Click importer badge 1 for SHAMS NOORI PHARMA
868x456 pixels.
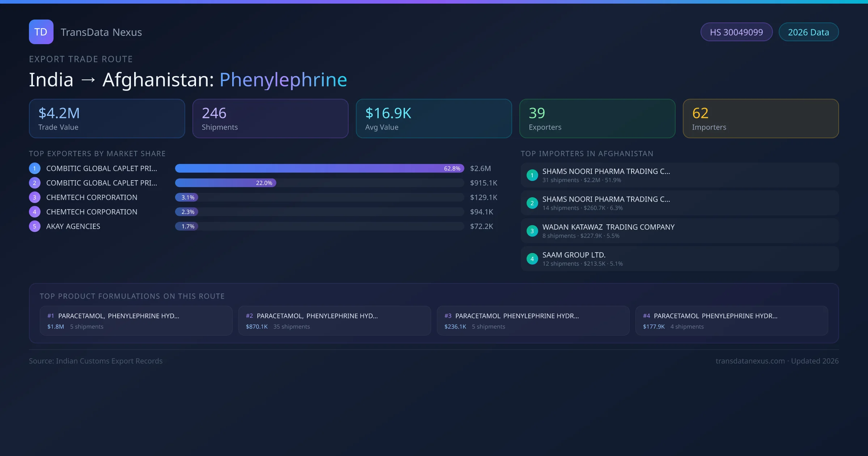click(532, 175)
